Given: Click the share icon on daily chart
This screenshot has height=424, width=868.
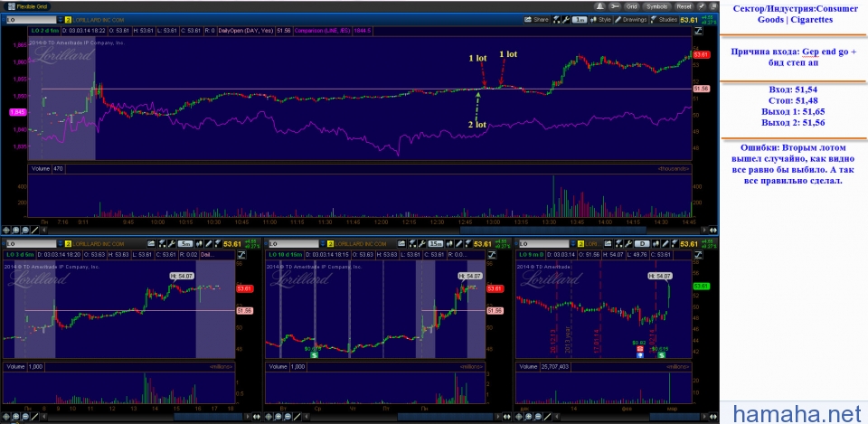Looking at the screenshot, I should 608,243.
